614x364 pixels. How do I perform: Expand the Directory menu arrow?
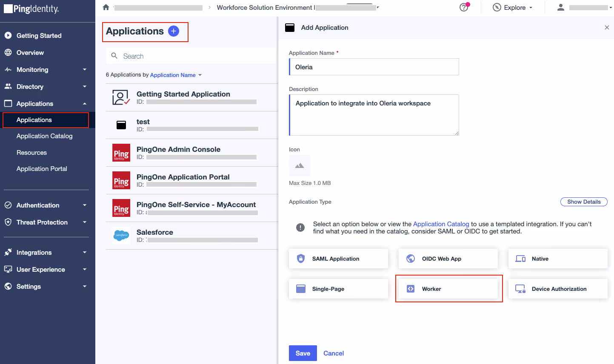85,86
